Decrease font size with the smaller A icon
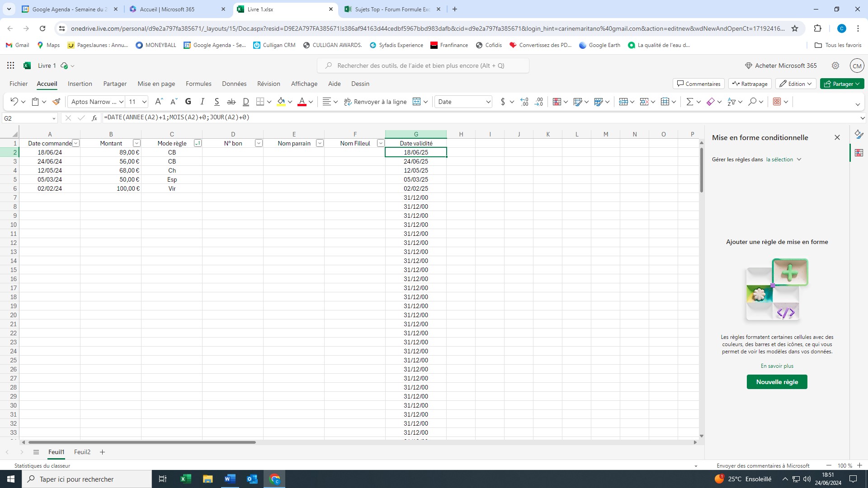 tap(174, 102)
